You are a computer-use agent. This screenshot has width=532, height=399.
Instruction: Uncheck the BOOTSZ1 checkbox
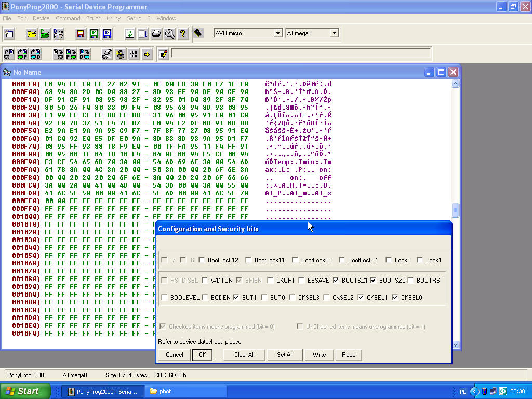click(x=336, y=280)
